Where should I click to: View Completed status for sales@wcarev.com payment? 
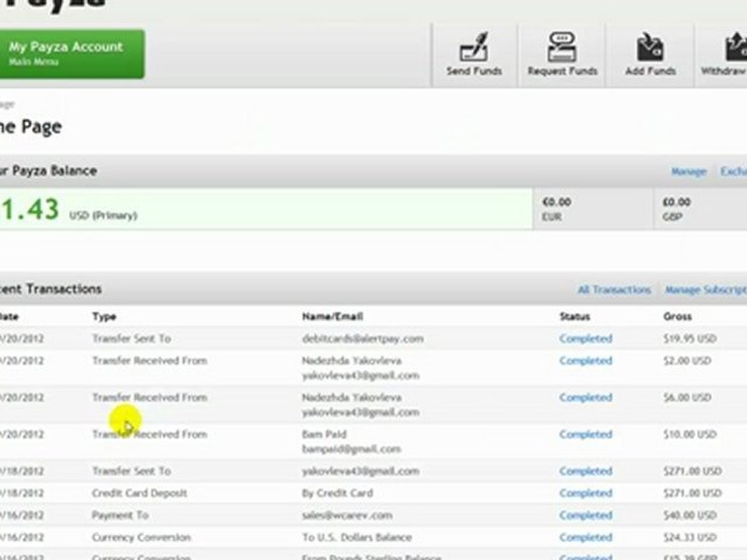(x=585, y=515)
